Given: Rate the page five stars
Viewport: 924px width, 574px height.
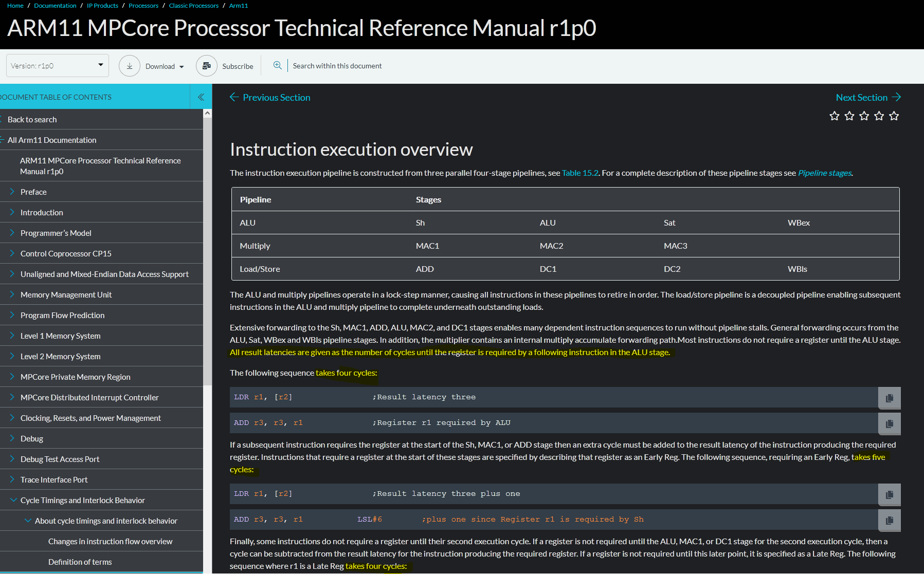Looking at the screenshot, I should (x=894, y=116).
